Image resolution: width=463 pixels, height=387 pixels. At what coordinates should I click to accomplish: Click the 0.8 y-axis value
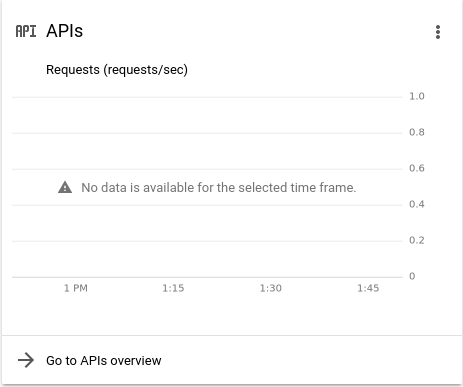click(417, 132)
